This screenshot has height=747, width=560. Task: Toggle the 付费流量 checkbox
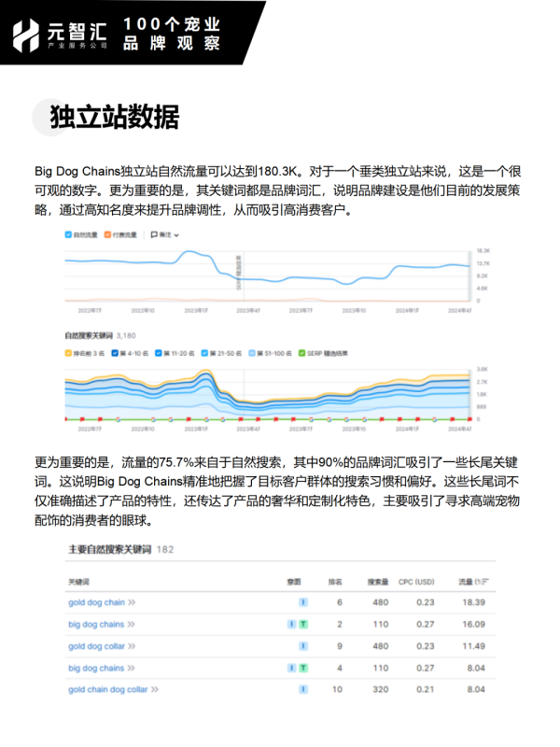[107, 234]
